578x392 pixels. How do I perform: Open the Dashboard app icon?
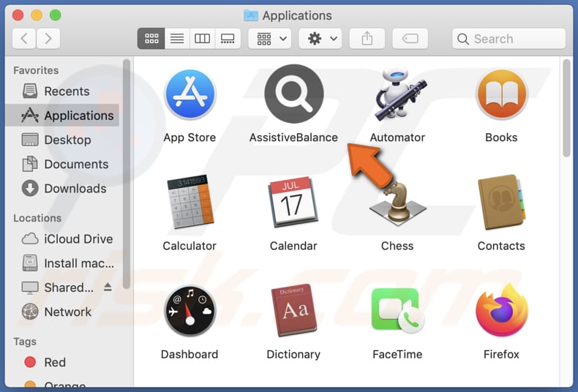coord(189,310)
